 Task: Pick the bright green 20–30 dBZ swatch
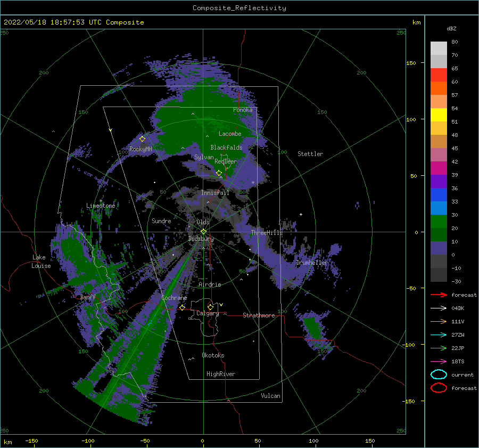[439, 222]
